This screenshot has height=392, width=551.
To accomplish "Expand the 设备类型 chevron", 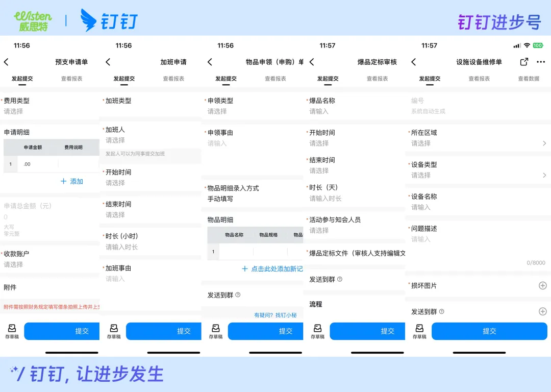I will pos(544,175).
